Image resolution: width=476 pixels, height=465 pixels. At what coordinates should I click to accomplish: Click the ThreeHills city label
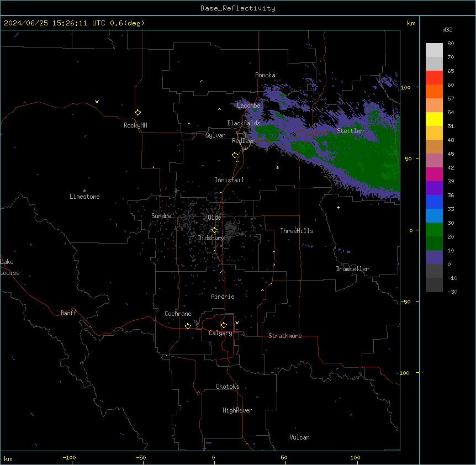297,231
